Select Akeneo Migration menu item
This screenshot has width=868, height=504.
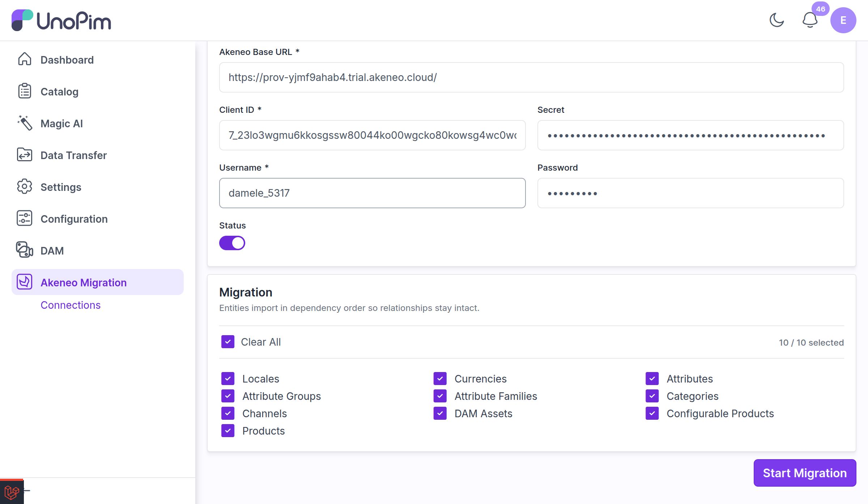point(98,282)
